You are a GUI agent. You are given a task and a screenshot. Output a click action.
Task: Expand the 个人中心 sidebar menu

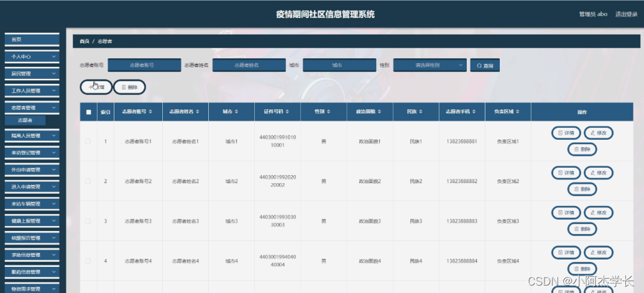tap(32, 56)
